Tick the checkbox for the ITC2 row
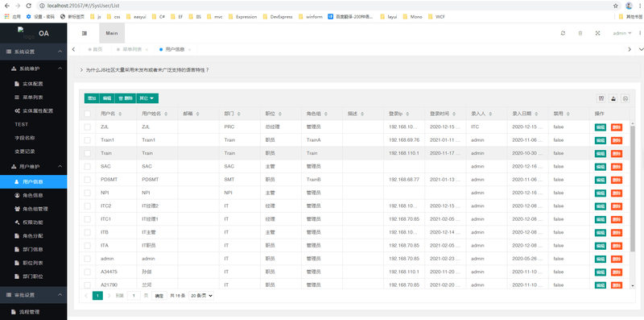The height and width of the screenshot is (320, 644). click(87, 206)
